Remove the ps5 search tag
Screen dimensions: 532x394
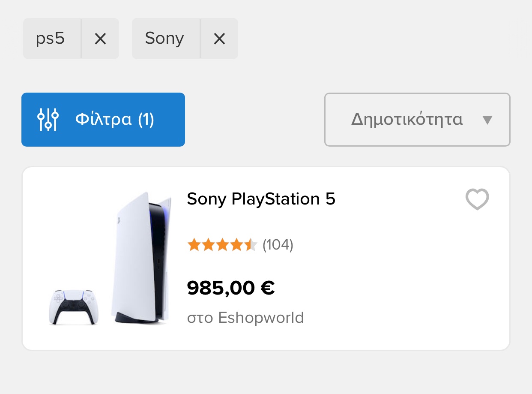(100, 39)
